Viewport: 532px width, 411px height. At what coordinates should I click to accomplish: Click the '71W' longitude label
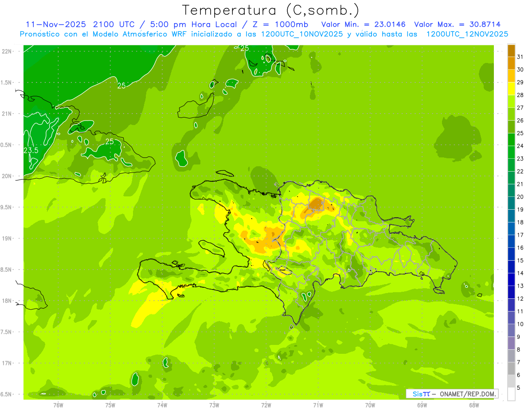[x=318, y=405]
